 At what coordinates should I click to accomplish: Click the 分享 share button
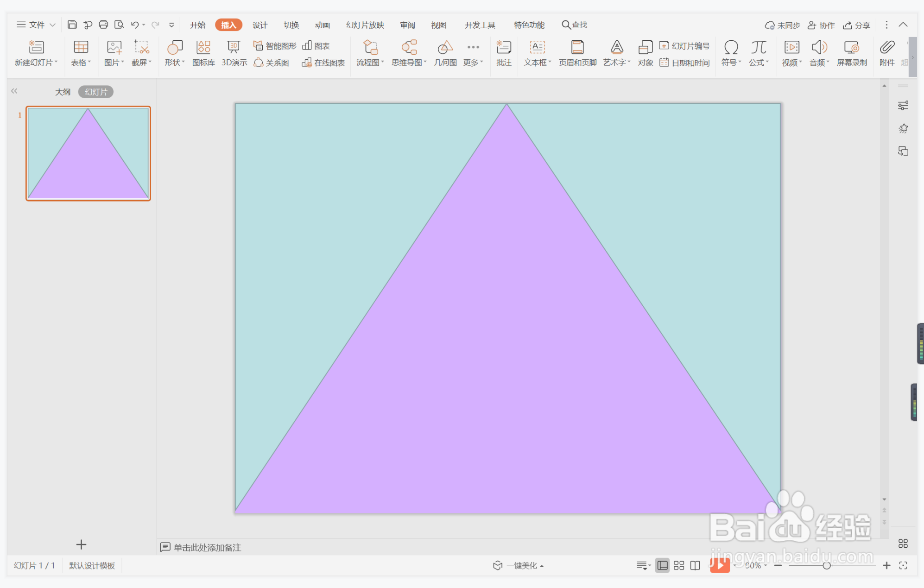pyautogui.click(x=856, y=25)
